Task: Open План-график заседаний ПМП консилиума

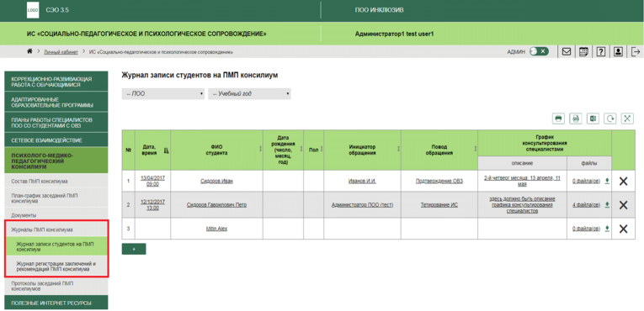Action: click(56, 198)
